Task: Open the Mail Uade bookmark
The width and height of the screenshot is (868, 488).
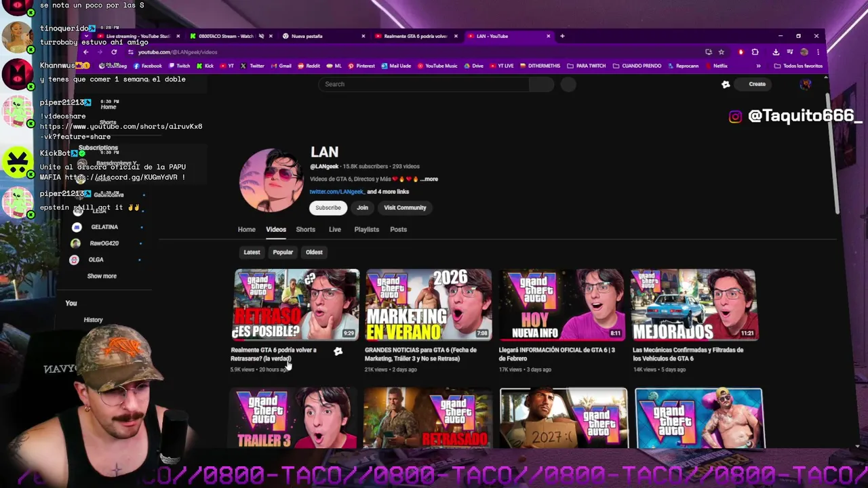Action: coord(396,66)
